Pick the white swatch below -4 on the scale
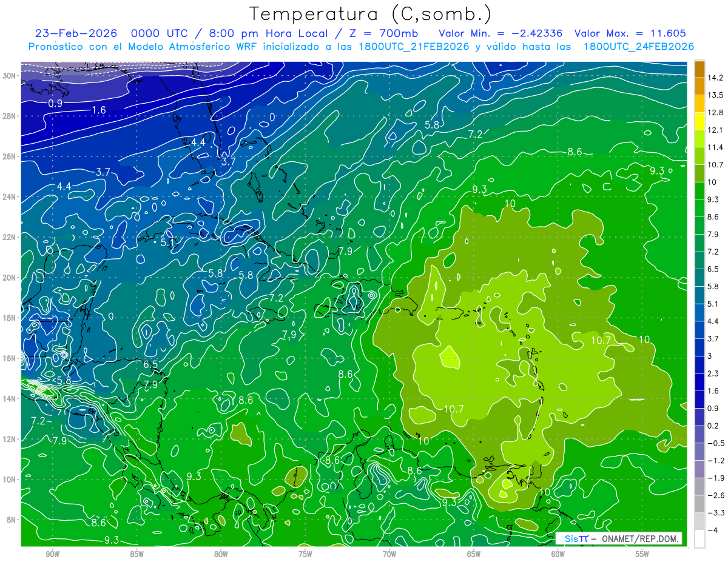The height and width of the screenshot is (562, 728). (x=699, y=538)
